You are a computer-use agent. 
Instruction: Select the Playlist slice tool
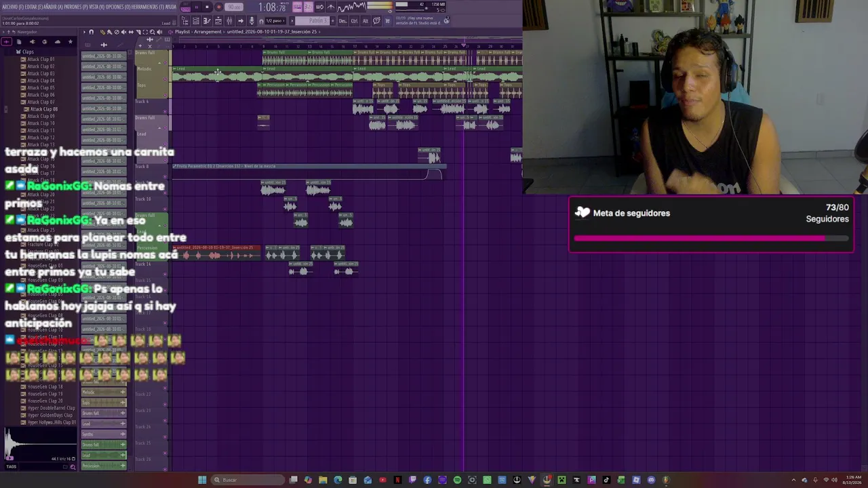(138, 32)
